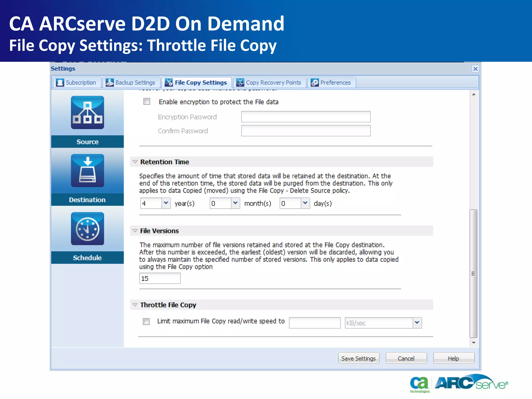The width and height of the screenshot is (532, 399).
Task: Select the Destination label in sidebar
Action: [88, 200]
